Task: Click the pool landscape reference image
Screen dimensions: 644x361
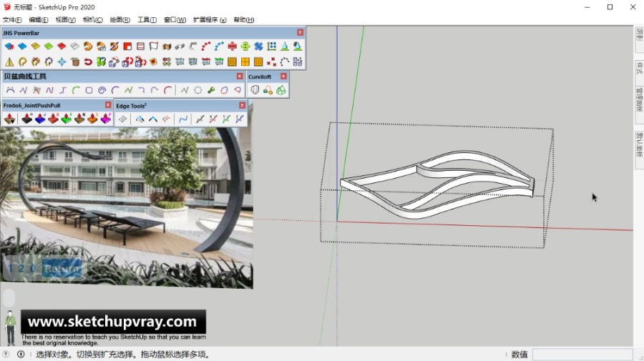Action: point(127,205)
